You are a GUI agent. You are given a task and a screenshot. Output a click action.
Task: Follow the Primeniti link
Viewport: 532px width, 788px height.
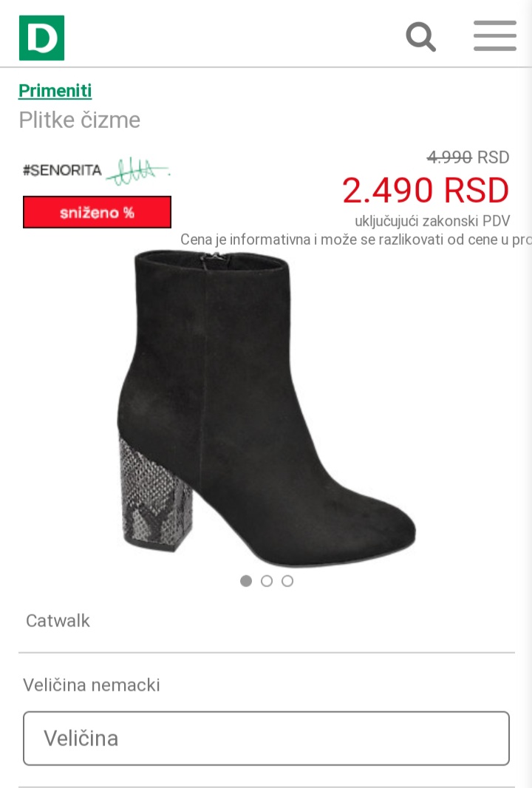55,90
